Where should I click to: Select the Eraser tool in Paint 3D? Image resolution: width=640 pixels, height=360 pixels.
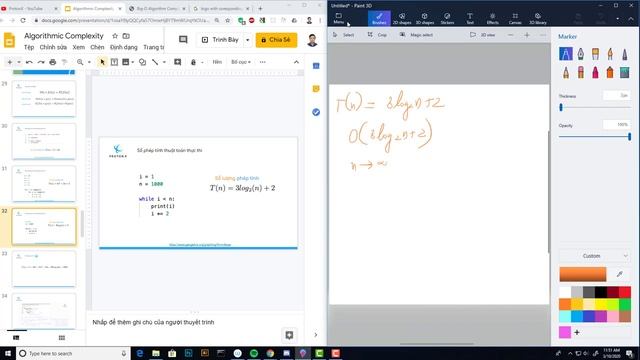coord(580,73)
